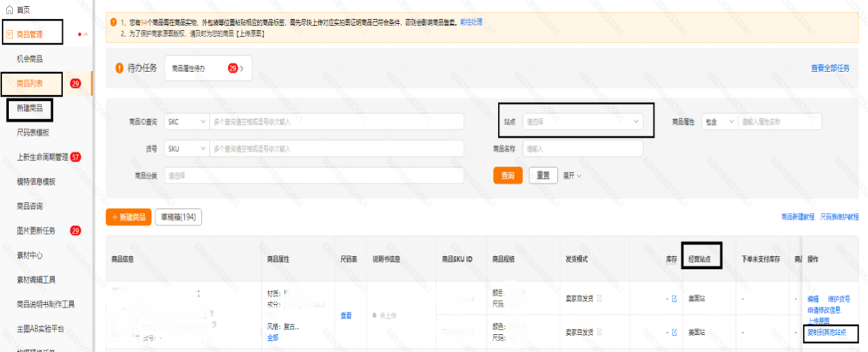This screenshot has height=352, width=868.
Task: Open 尺码表模板 in the sidebar
Action: pyautogui.click(x=33, y=132)
